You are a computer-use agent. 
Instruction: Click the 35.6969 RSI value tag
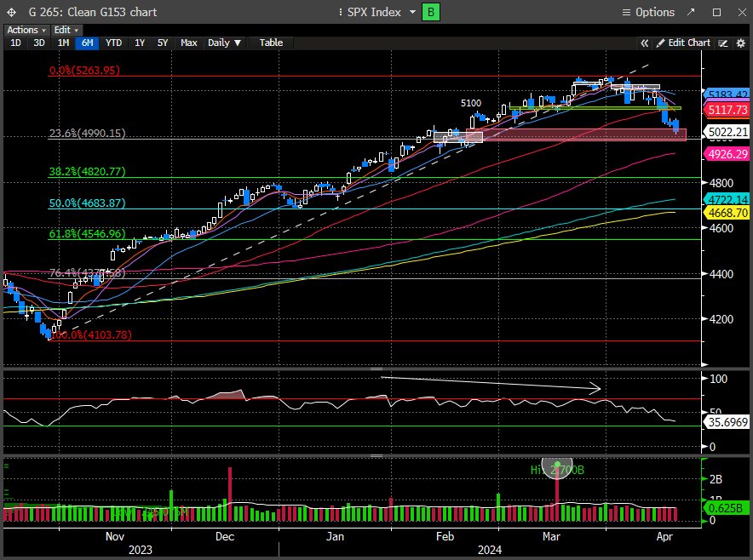(x=727, y=422)
